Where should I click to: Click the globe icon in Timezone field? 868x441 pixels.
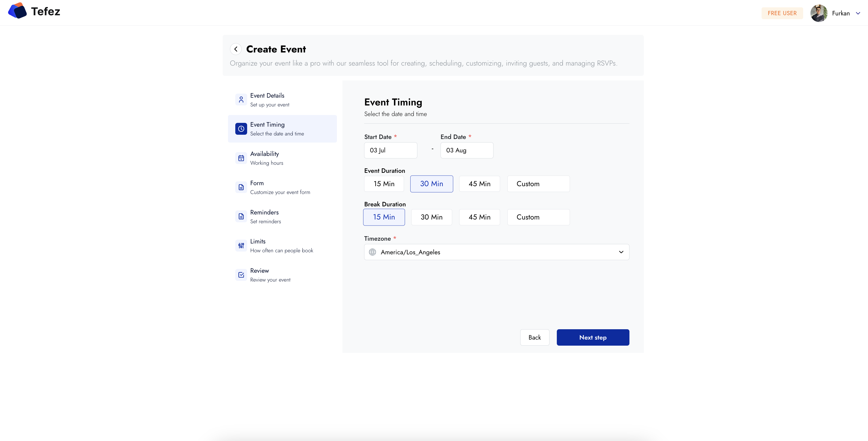[x=372, y=252]
